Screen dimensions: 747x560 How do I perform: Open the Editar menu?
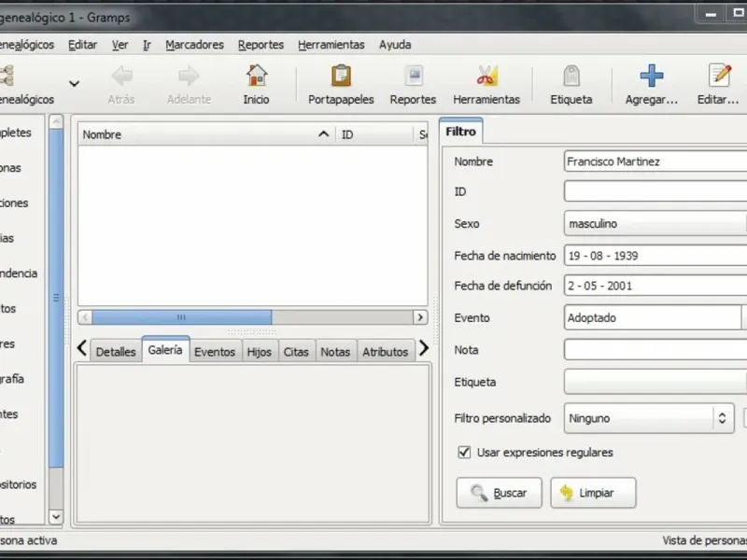point(82,45)
